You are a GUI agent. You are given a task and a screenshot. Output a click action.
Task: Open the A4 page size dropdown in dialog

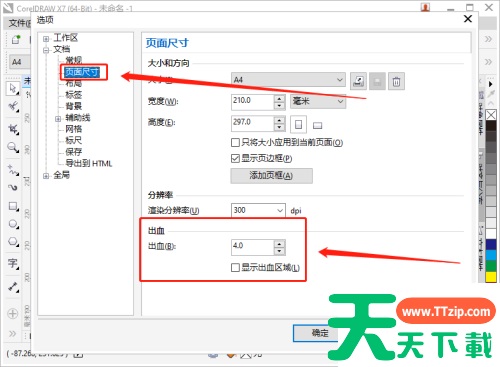click(x=288, y=80)
